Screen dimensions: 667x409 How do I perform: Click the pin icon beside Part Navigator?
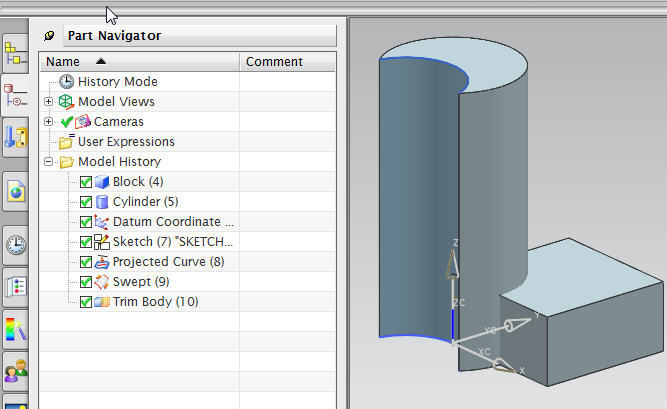[49, 36]
